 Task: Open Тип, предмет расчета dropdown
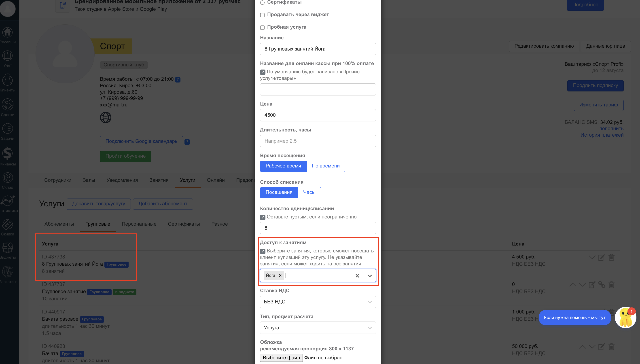pos(318,328)
